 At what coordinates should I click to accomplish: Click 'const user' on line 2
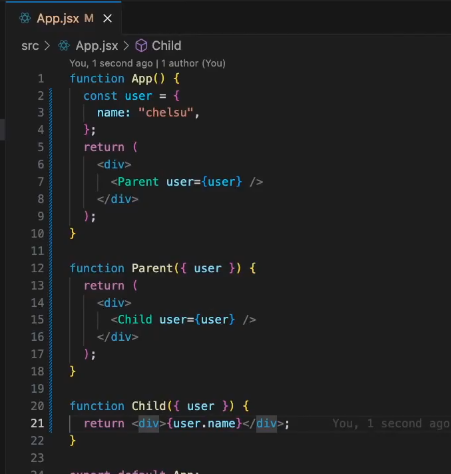tap(118, 96)
